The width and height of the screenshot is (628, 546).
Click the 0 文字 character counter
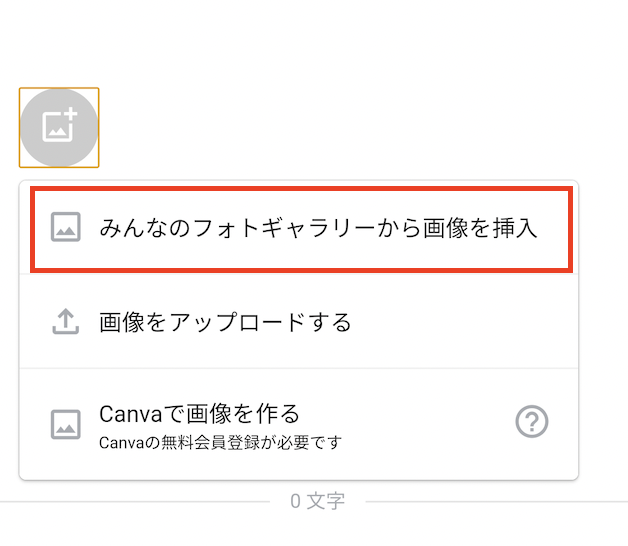pos(317,501)
